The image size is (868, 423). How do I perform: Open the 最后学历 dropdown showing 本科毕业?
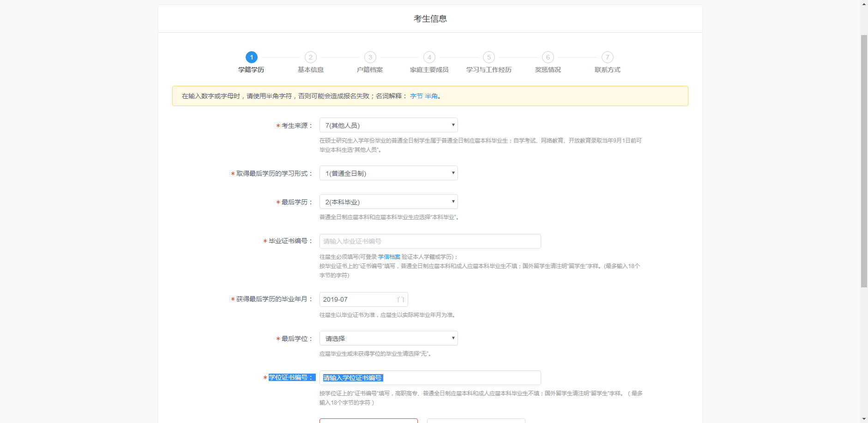click(388, 202)
